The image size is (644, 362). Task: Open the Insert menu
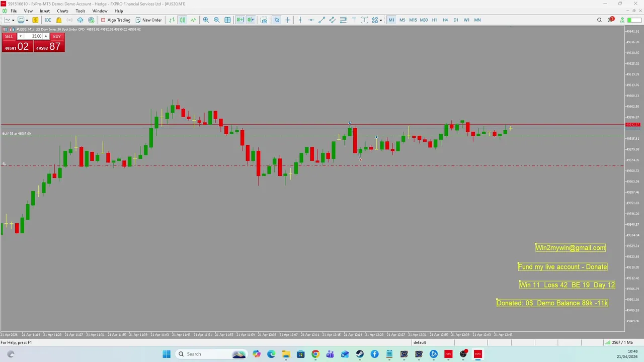45,11
